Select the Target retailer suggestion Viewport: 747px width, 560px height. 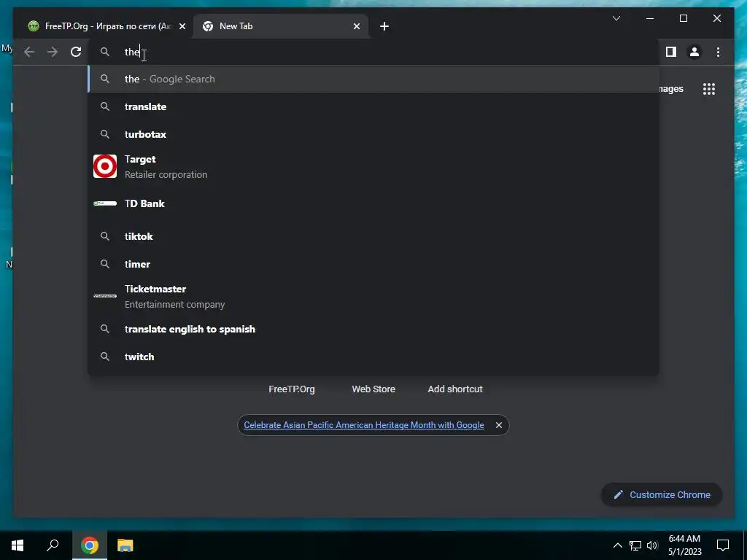(374, 167)
